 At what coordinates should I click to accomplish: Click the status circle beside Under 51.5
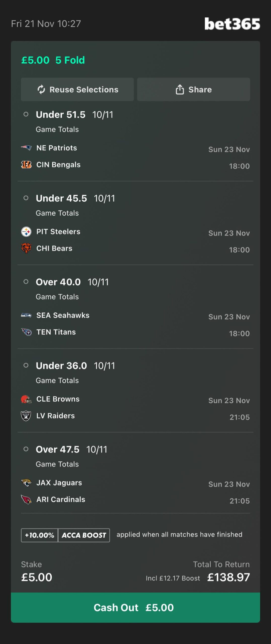[x=26, y=114]
